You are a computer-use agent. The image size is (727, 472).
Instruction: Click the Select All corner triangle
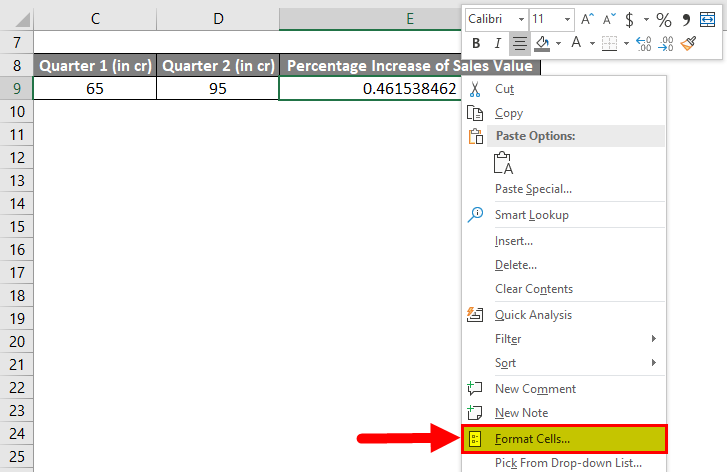coord(22,19)
